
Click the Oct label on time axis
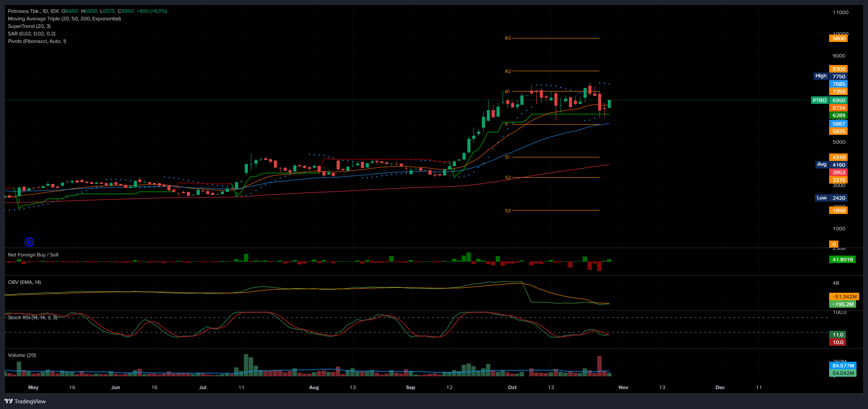pos(512,387)
